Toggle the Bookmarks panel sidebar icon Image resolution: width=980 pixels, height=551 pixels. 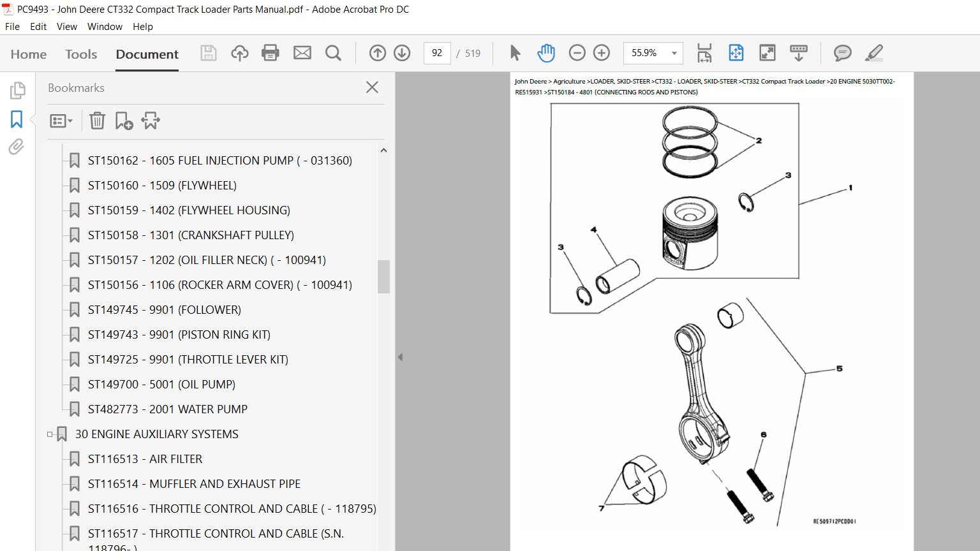point(17,119)
